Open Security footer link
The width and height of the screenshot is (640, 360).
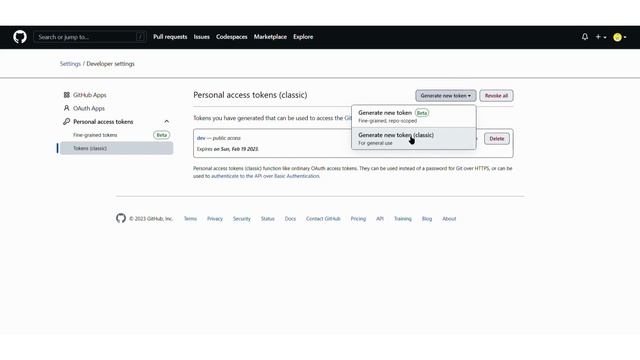242,219
